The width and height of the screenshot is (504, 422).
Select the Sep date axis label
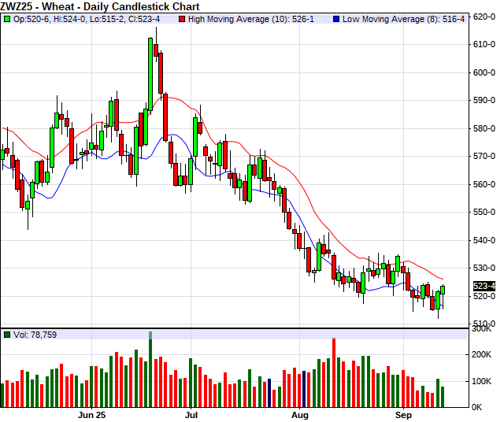pos(403,413)
